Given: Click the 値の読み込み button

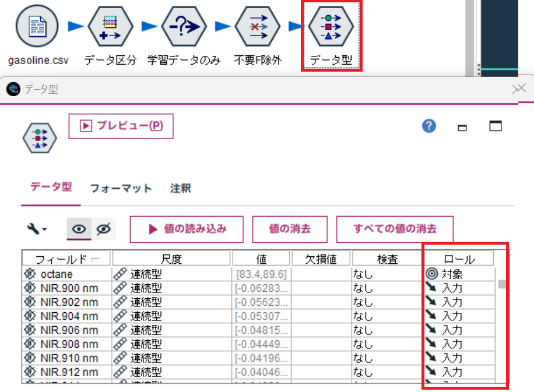Looking at the screenshot, I should (x=186, y=229).
